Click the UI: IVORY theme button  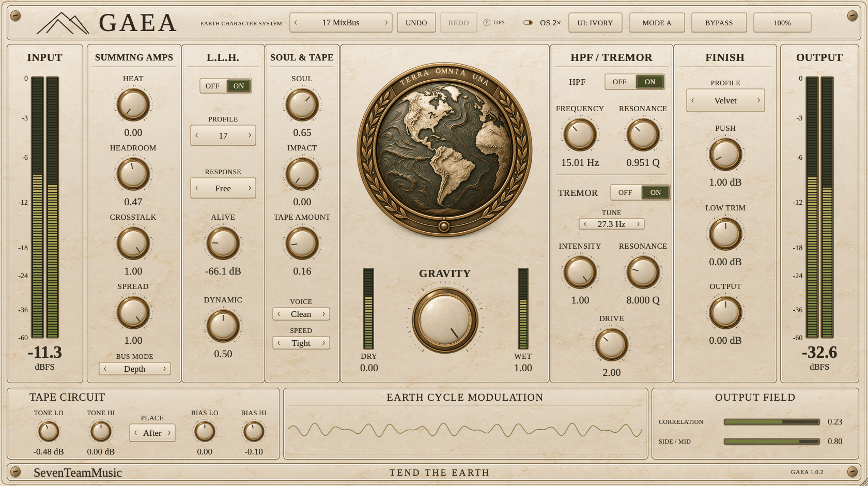point(595,23)
